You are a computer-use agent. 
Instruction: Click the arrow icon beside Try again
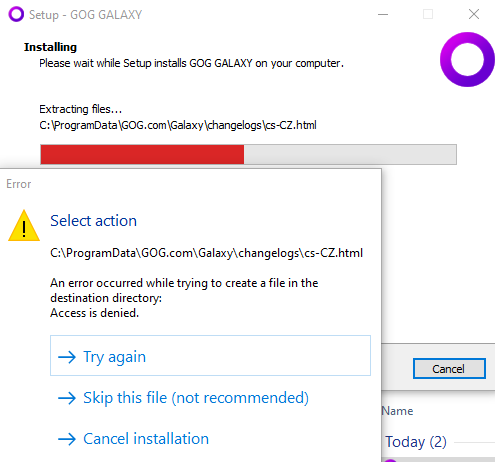tap(67, 357)
